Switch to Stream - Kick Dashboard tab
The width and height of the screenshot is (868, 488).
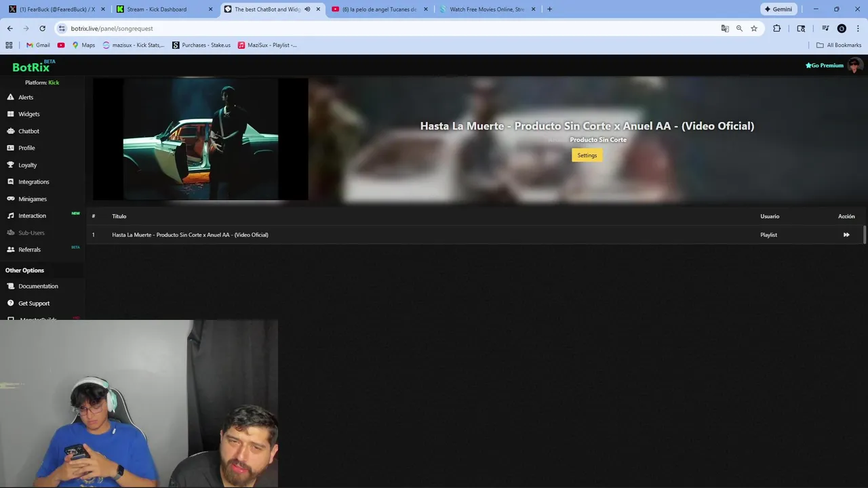164,9
